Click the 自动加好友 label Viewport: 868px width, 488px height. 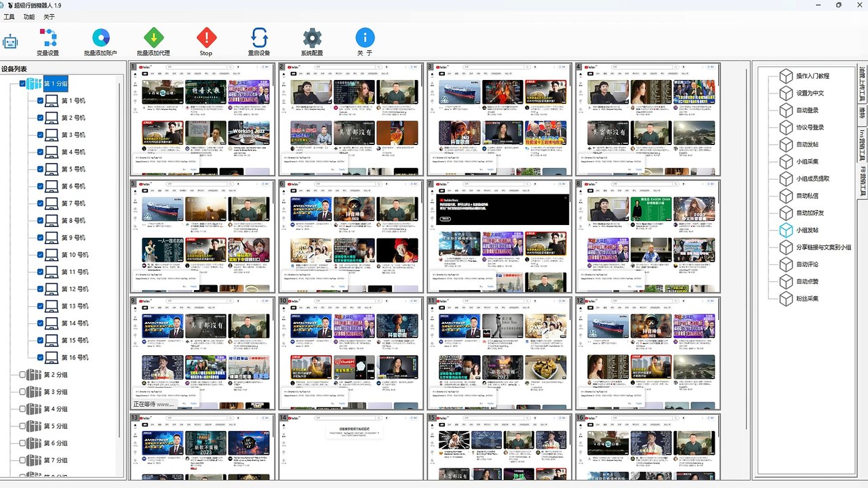(810, 213)
